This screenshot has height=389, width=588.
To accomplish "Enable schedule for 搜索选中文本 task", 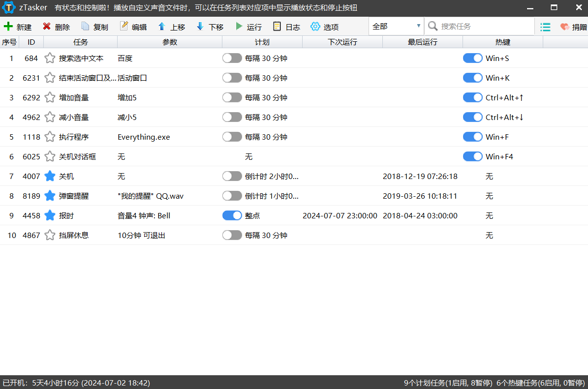I will (x=232, y=58).
